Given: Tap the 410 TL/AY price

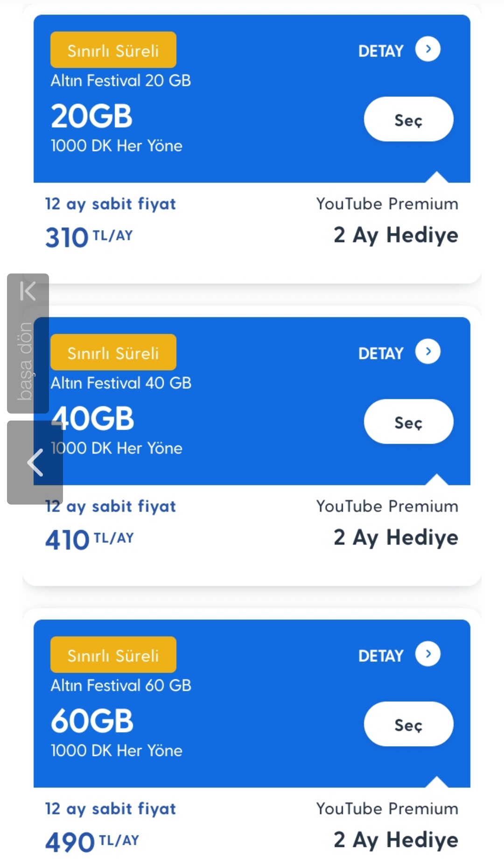Looking at the screenshot, I should [x=90, y=540].
